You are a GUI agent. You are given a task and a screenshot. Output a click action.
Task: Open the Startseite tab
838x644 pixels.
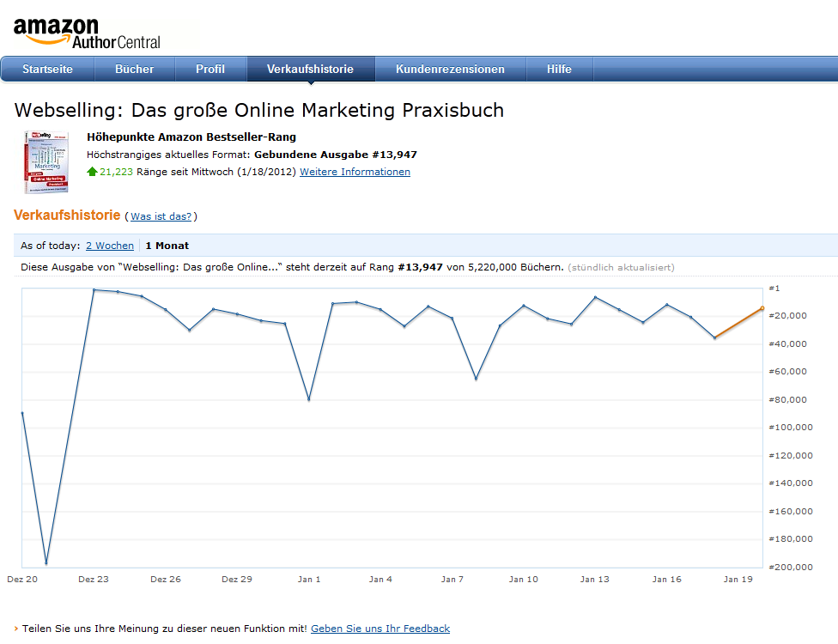pos(47,69)
